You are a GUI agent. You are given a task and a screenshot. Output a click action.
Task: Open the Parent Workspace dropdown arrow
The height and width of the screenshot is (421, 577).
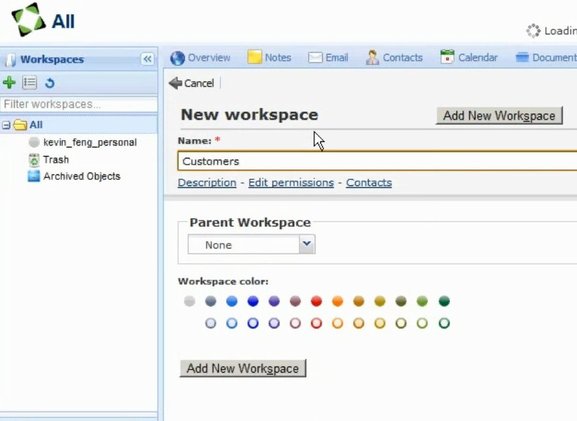tap(307, 244)
